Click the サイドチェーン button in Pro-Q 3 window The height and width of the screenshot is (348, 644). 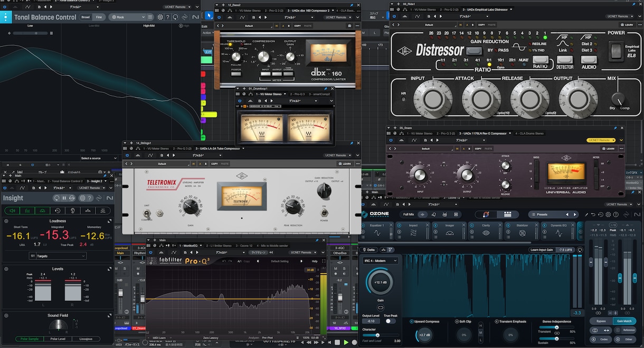pyautogui.click(x=258, y=253)
